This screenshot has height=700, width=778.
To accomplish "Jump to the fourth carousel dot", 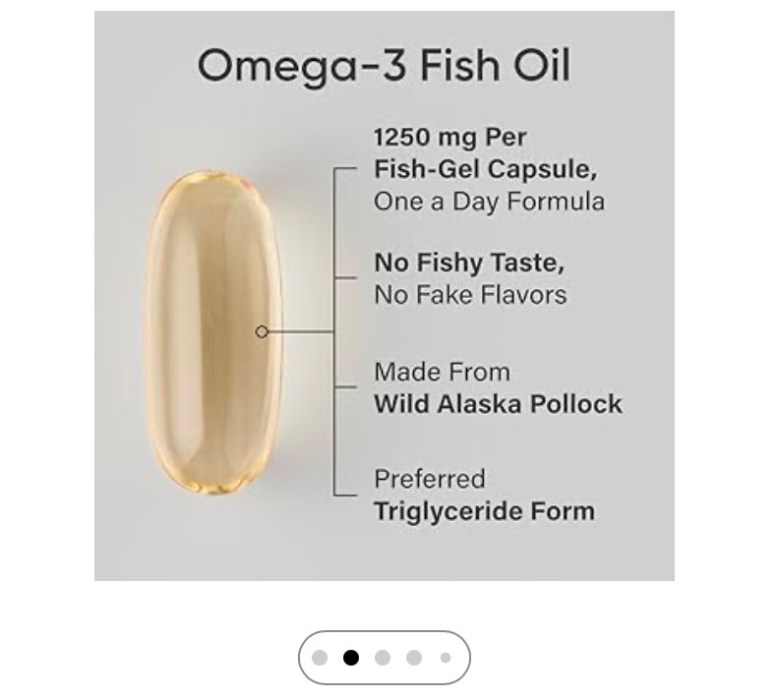I will click(414, 658).
